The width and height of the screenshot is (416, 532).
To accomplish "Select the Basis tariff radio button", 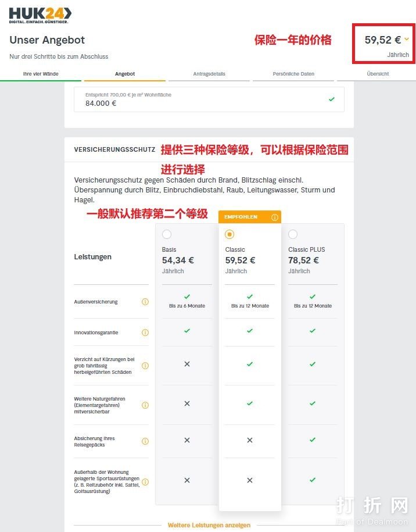I will [167, 234].
